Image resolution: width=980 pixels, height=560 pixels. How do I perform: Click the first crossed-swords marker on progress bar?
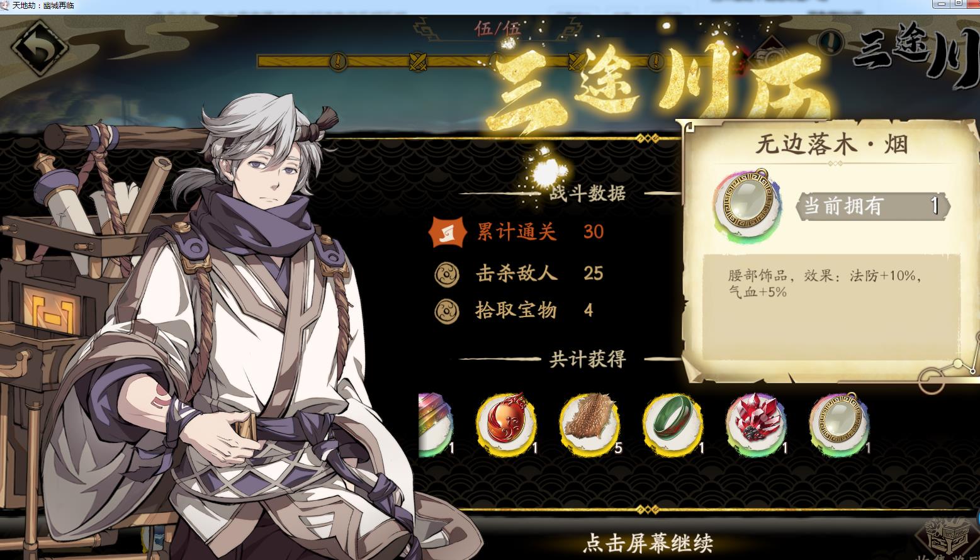point(418,61)
